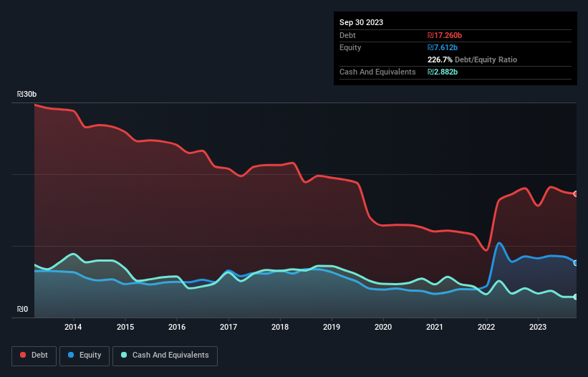Toggle Cash And Equivalents legend button
The image size is (588, 377).
pyautogui.click(x=165, y=355)
